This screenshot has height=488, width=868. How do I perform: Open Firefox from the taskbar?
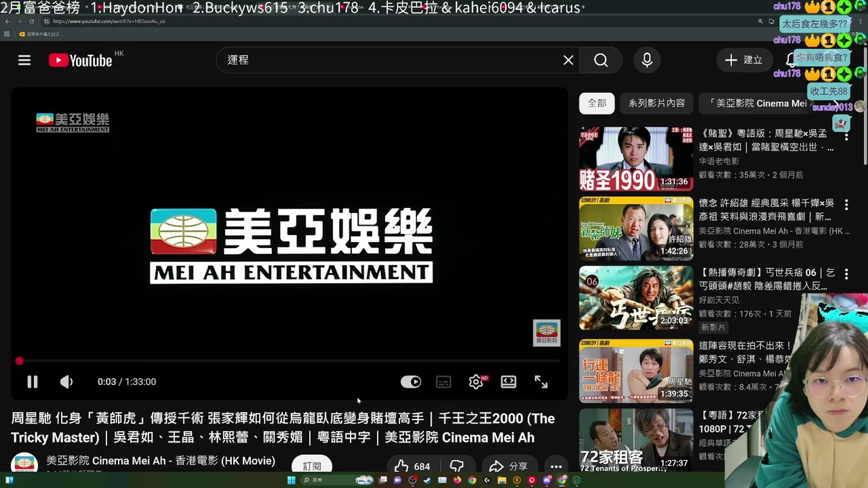point(457,481)
